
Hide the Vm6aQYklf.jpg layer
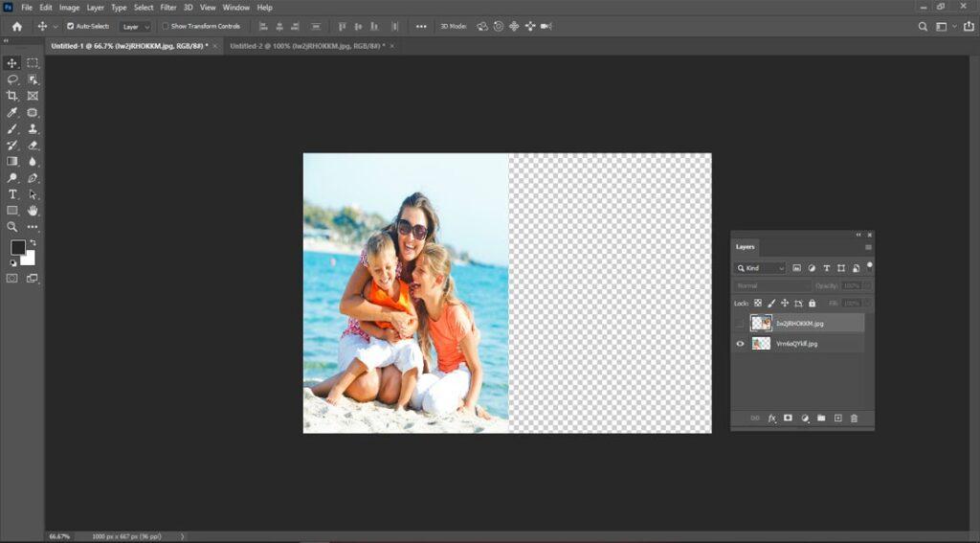click(x=740, y=344)
